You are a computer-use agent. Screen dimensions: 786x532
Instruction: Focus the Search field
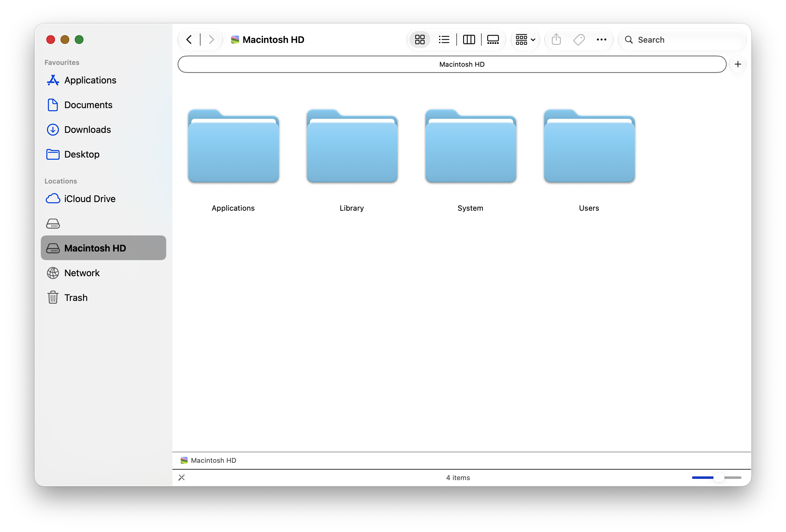coord(682,40)
